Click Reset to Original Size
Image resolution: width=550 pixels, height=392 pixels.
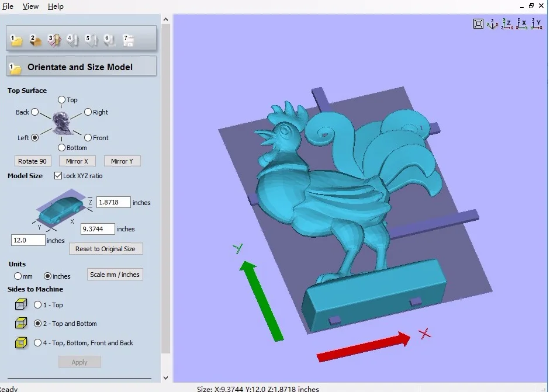[x=105, y=249]
